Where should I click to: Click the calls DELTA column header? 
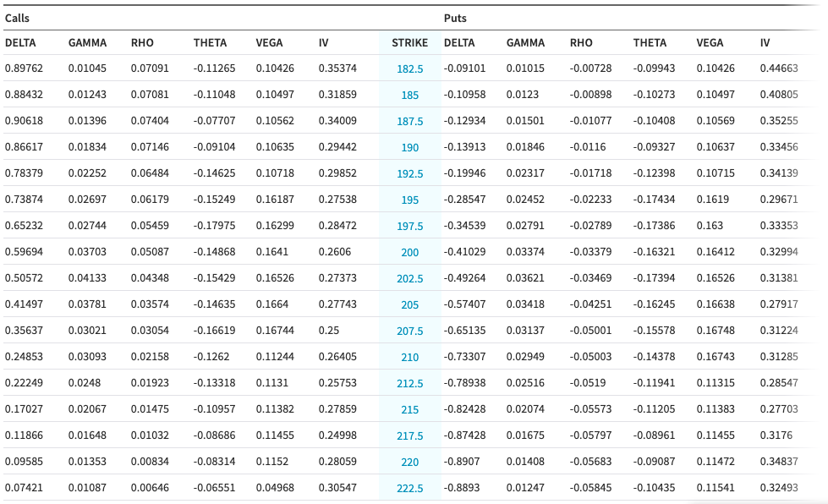click(20, 43)
